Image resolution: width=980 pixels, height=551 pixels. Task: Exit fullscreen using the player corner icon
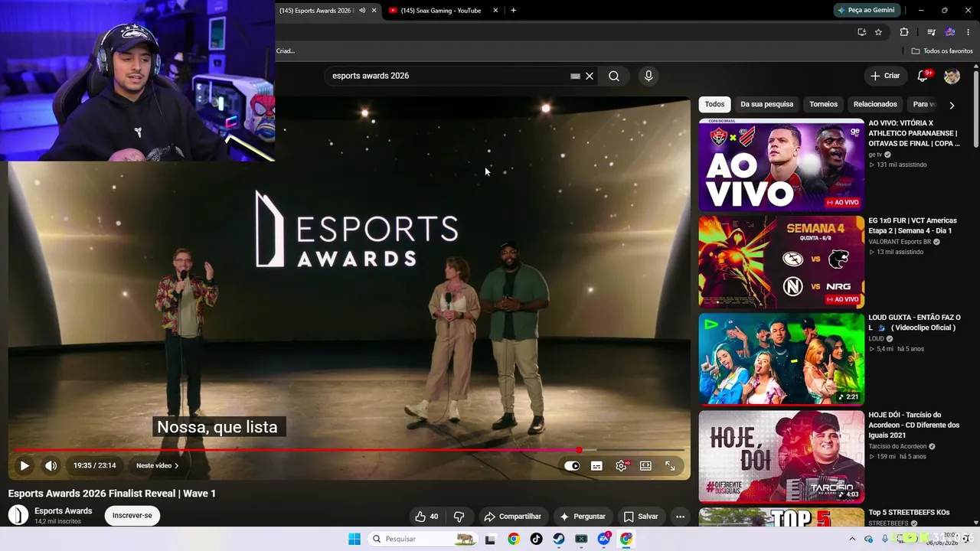point(670,465)
